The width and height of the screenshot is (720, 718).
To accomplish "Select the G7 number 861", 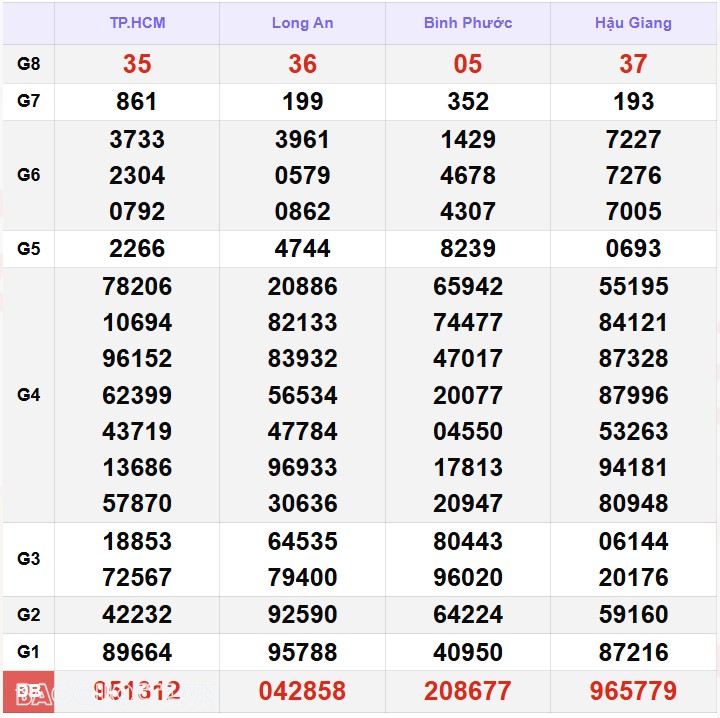I will point(137,101).
